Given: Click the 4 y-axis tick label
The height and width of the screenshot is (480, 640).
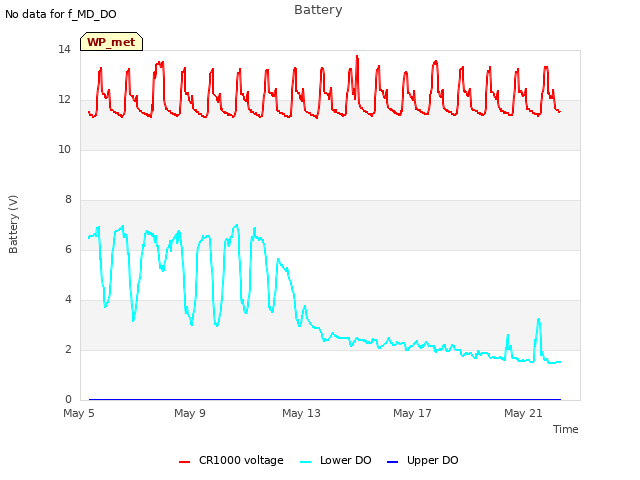Looking at the screenshot, I should click(x=68, y=300).
